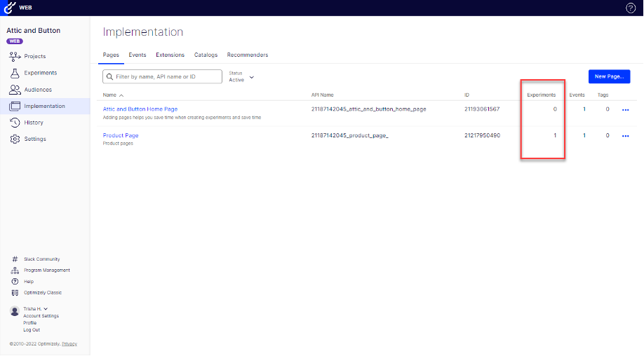Open more options for Product Page
Screen dimensions: 644x356
tap(625, 136)
